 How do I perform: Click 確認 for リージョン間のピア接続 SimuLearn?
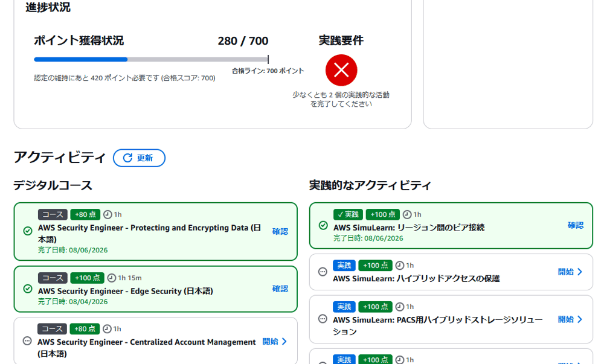pyautogui.click(x=576, y=226)
